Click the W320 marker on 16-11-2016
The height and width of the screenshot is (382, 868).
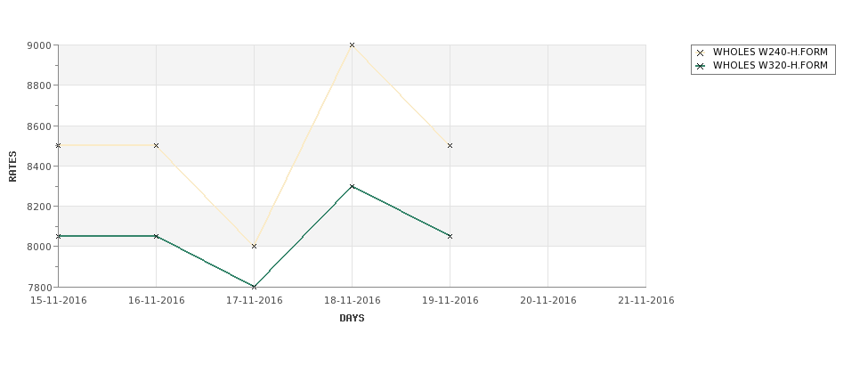click(156, 236)
